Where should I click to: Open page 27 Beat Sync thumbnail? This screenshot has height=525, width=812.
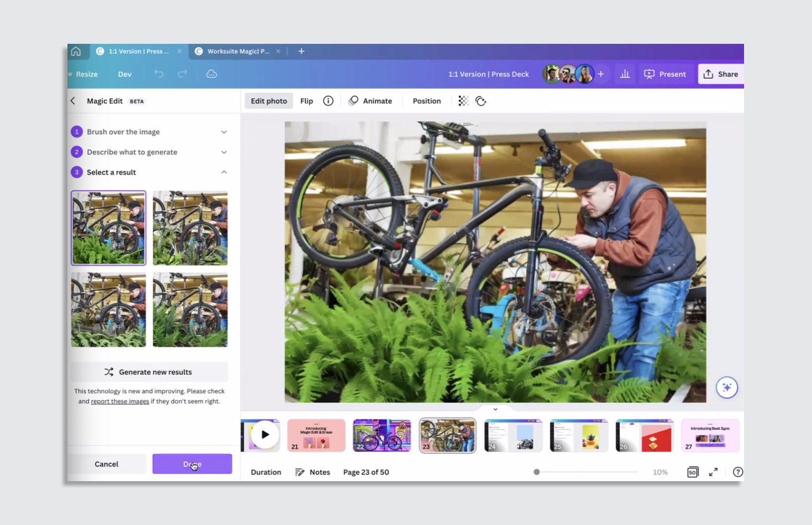(x=710, y=435)
